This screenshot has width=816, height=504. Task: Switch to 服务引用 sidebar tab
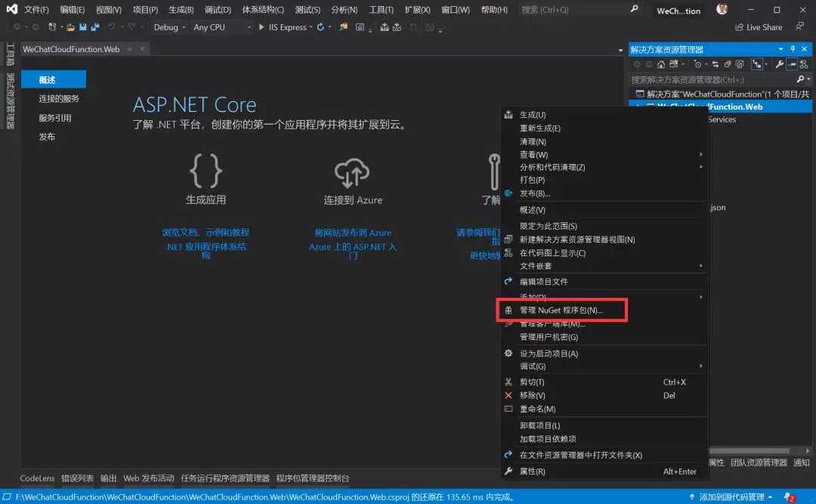pos(54,118)
